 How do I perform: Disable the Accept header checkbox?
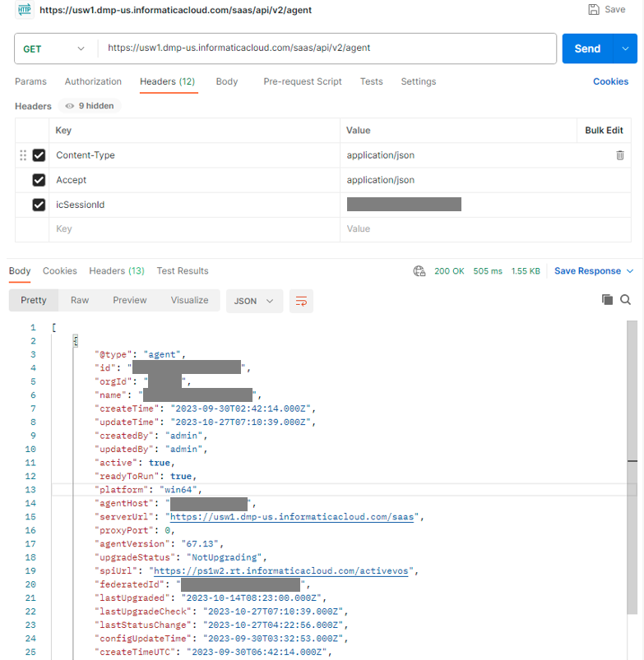tap(38, 179)
